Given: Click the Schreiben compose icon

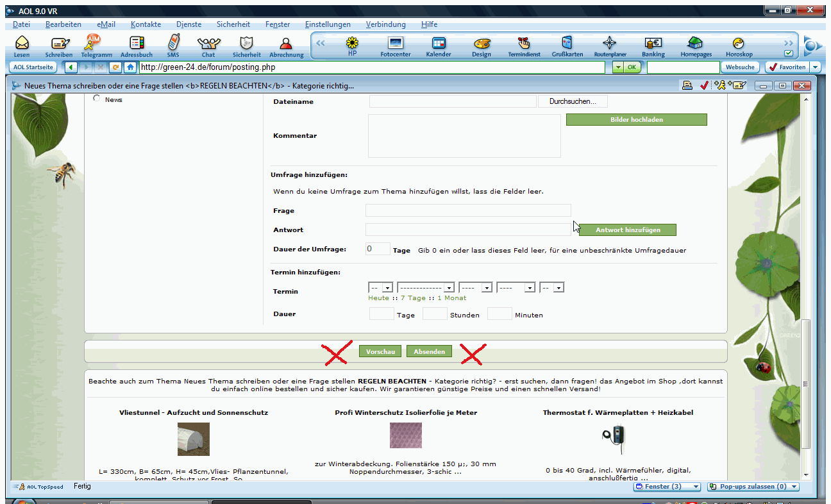Looking at the screenshot, I should point(59,44).
